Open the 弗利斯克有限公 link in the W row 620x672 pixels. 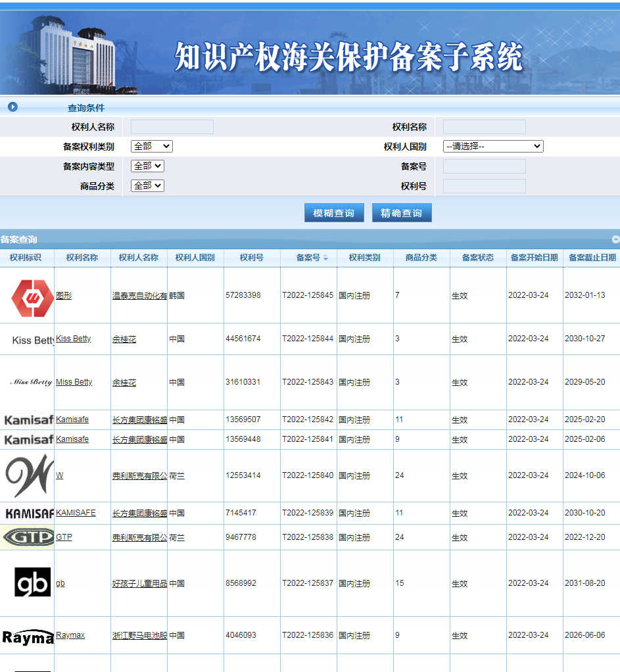tap(139, 475)
